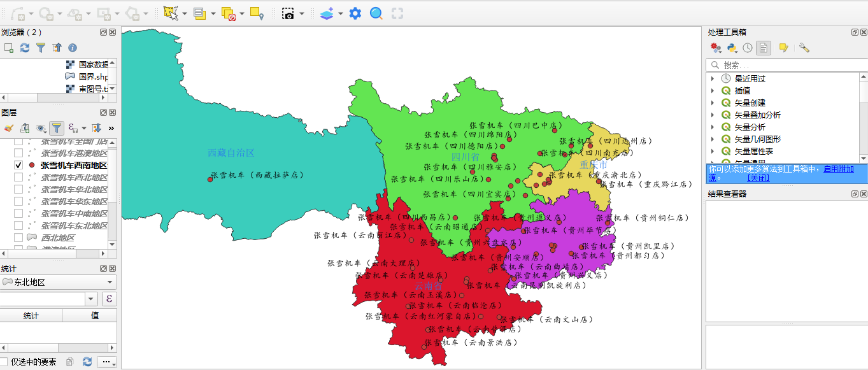868x370 pixels.
Task: Open expression builder epsilon button
Action: [x=109, y=299]
